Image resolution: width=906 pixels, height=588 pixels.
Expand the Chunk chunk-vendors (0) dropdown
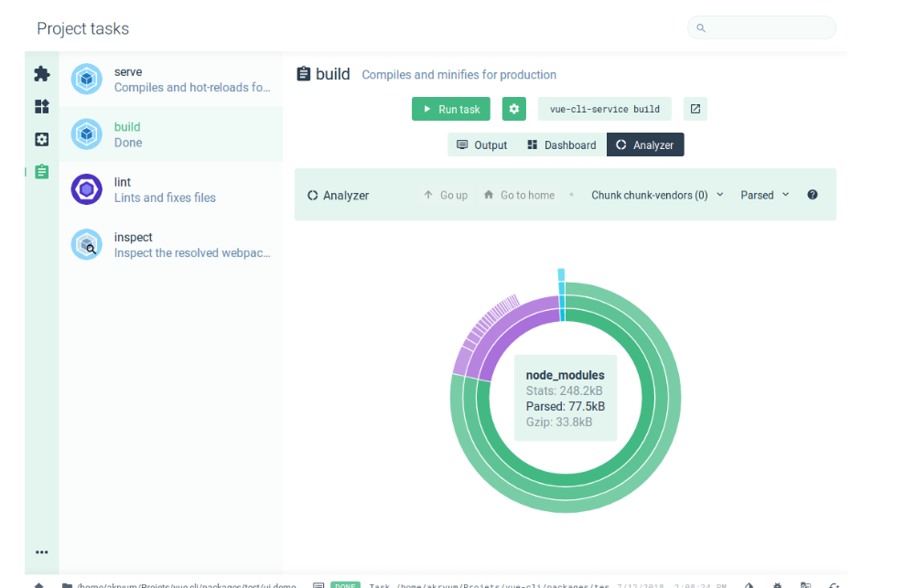pos(657,195)
